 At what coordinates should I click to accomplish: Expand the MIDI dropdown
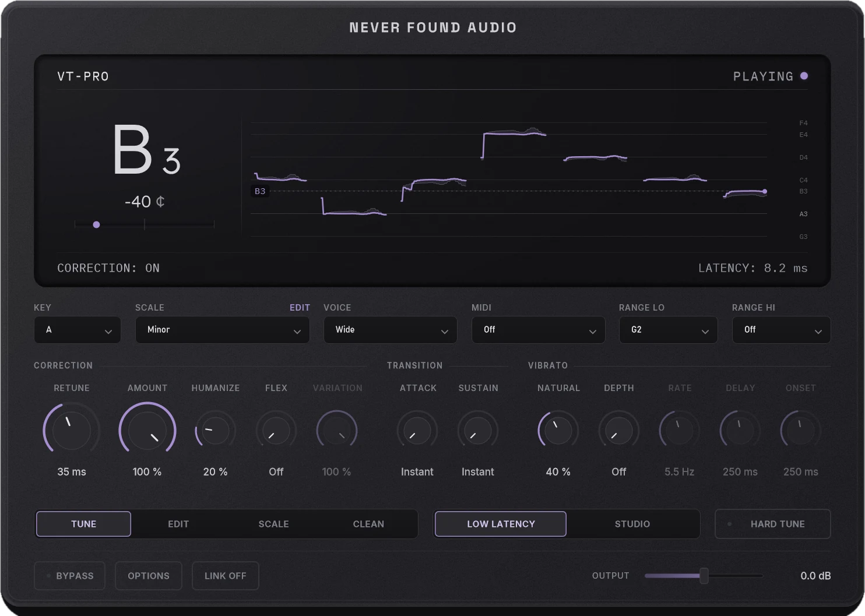coord(538,330)
